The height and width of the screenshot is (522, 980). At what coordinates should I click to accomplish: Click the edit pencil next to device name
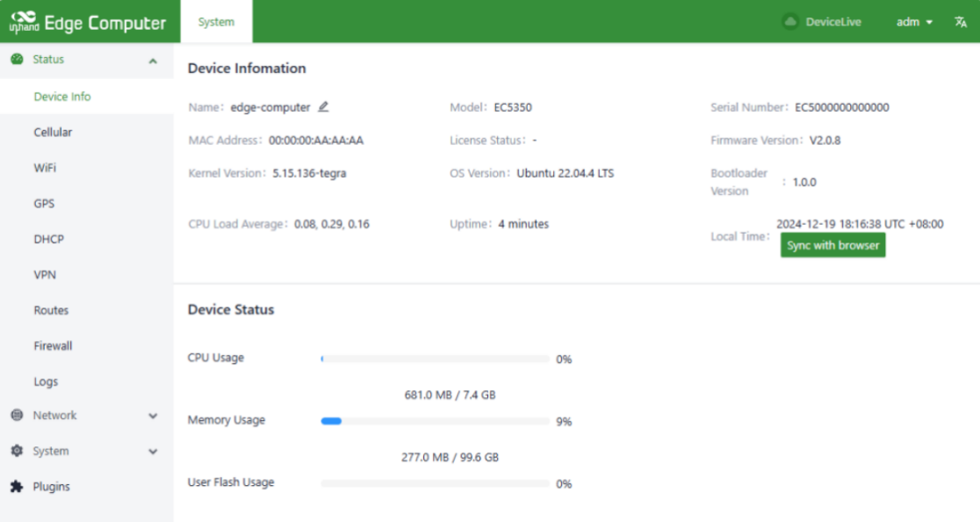pyautogui.click(x=323, y=107)
